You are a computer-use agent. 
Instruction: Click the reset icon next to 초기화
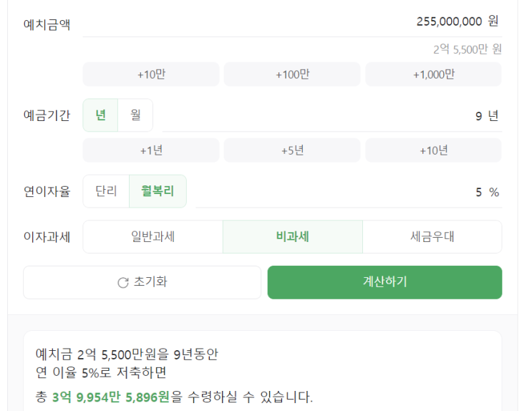click(123, 283)
